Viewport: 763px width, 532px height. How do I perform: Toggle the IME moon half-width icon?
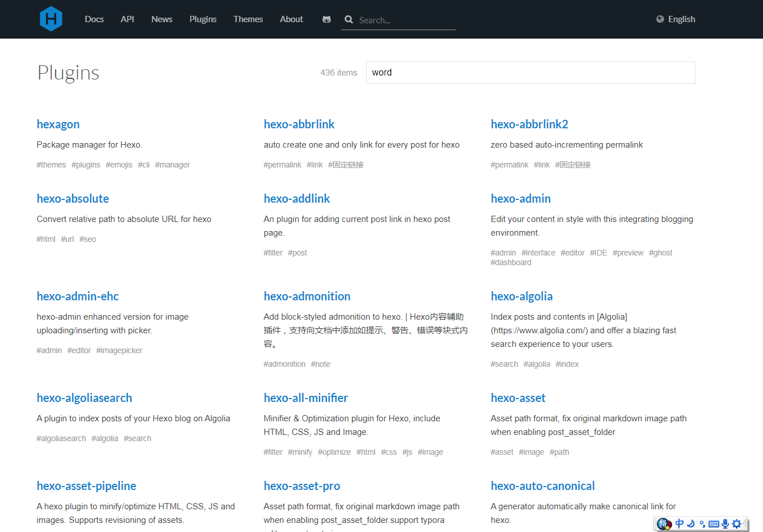point(691,523)
